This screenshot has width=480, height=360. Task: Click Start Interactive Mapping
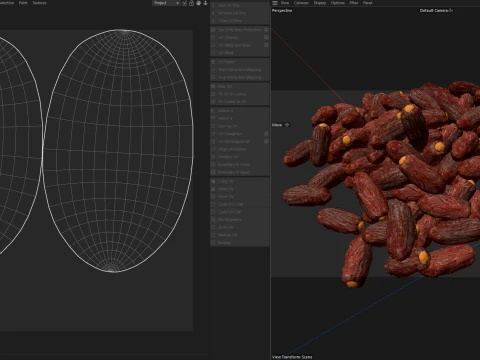240,70
